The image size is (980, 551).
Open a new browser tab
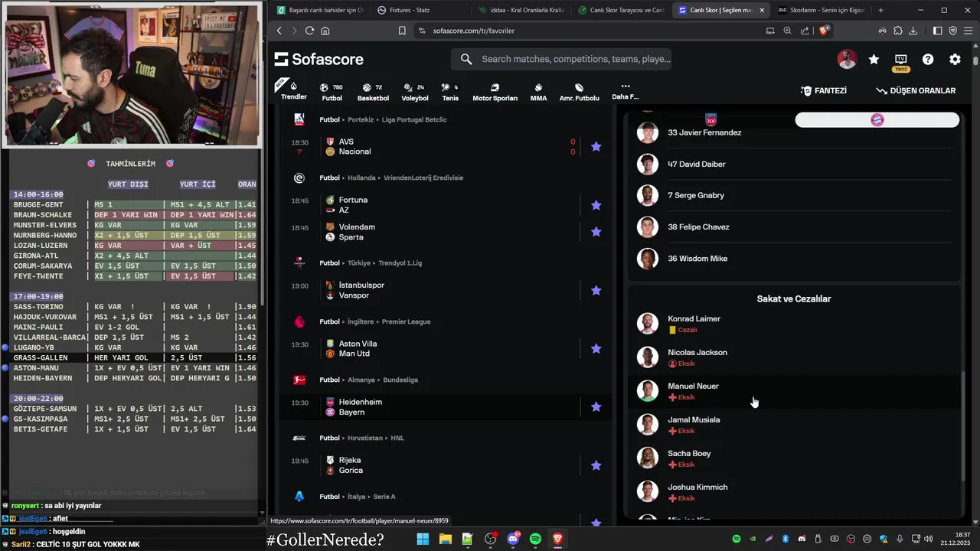880,10
